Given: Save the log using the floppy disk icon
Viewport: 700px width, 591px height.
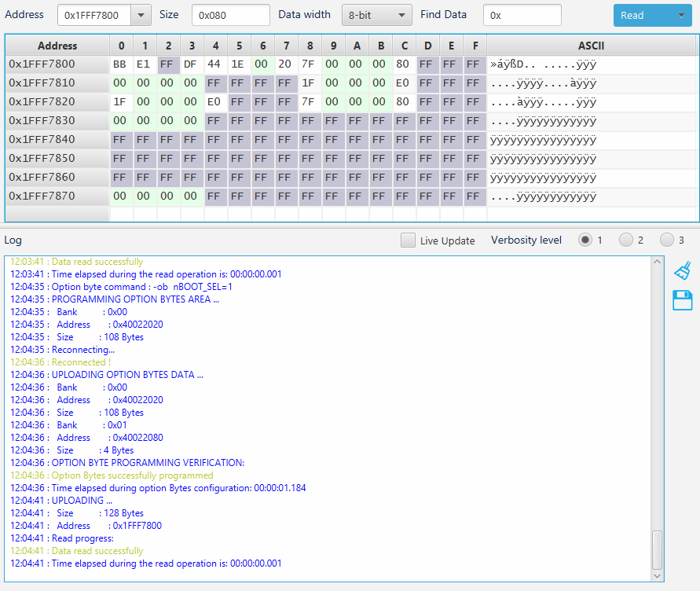Looking at the screenshot, I should [682, 299].
